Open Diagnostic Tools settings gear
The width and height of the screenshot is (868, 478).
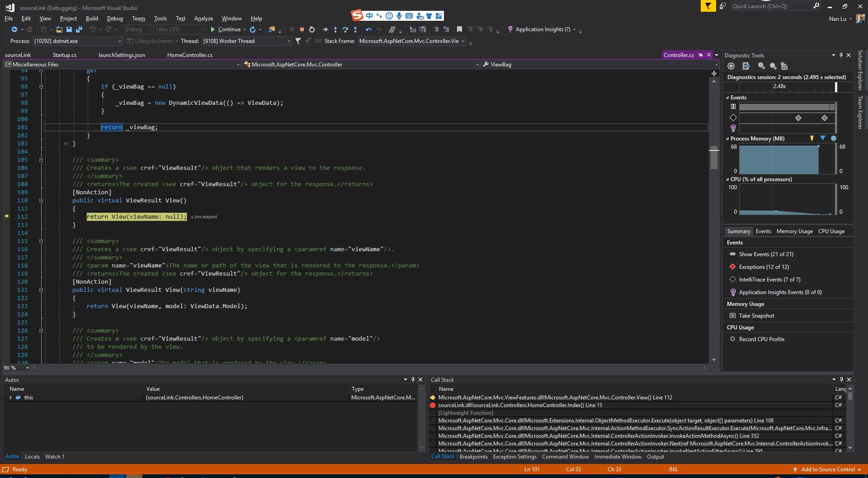point(731,66)
